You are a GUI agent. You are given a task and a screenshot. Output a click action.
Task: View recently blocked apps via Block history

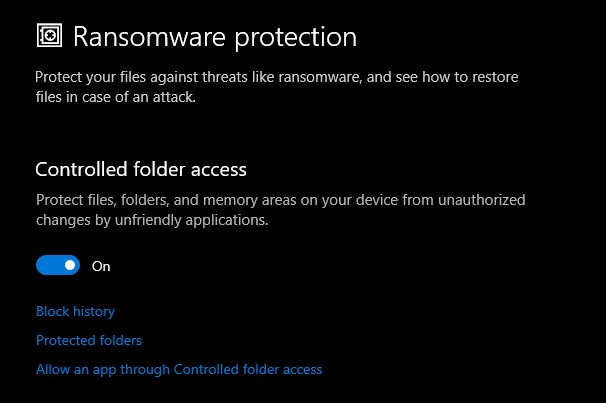point(75,311)
